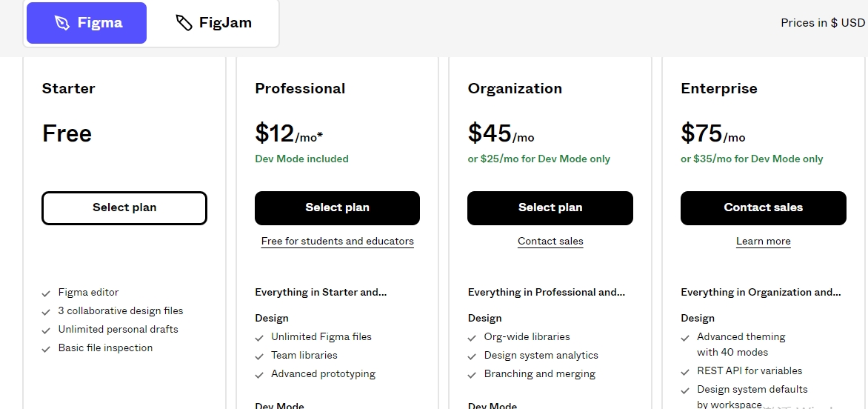Click checkmark beside Branching and merging
868x409 pixels.
click(x=473, y=375)
